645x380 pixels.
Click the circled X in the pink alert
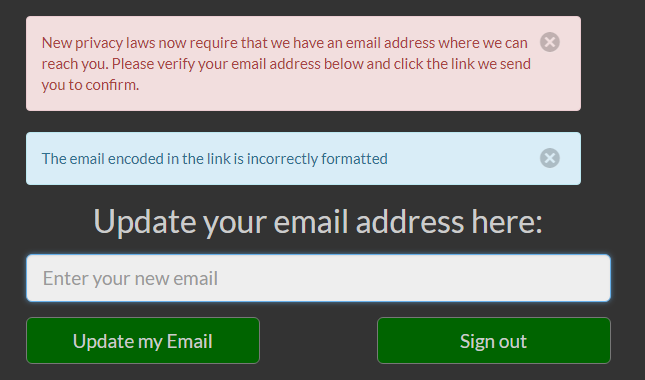coord(550,42)
